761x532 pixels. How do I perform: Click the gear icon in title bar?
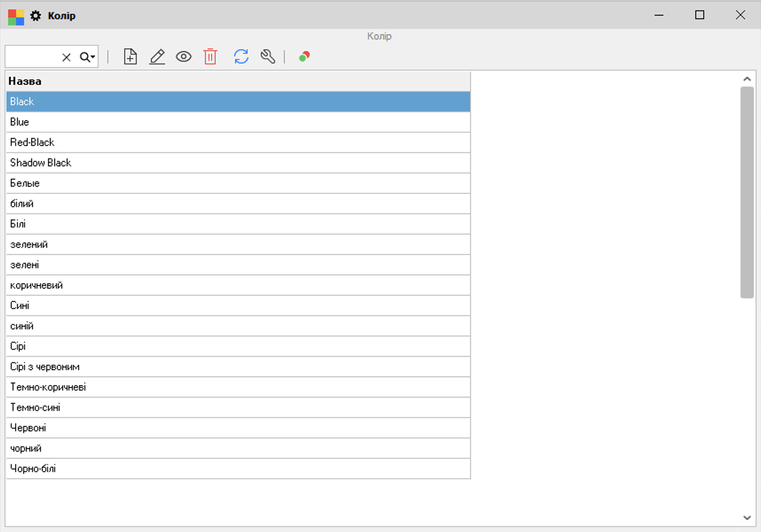(35, 16)
